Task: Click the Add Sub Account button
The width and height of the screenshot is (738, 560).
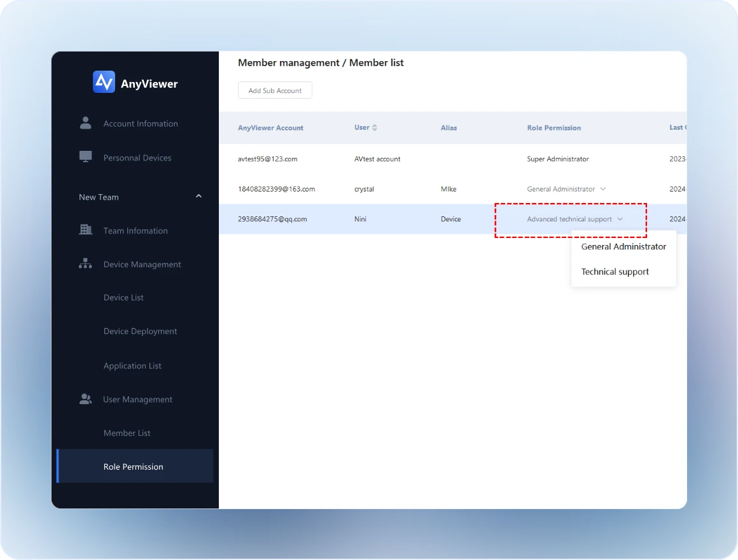Action: 275,90
